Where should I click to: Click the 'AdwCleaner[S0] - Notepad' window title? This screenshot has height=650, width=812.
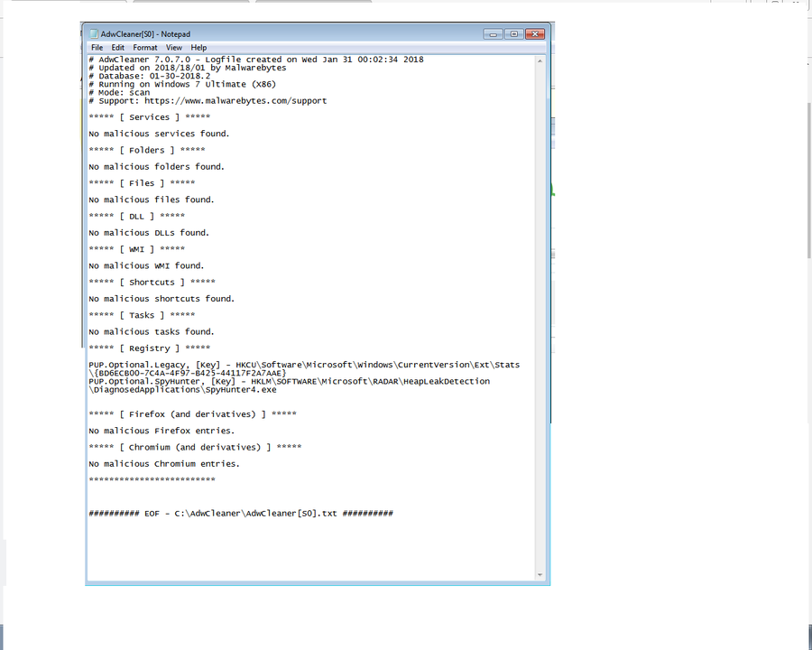[145, 34]
